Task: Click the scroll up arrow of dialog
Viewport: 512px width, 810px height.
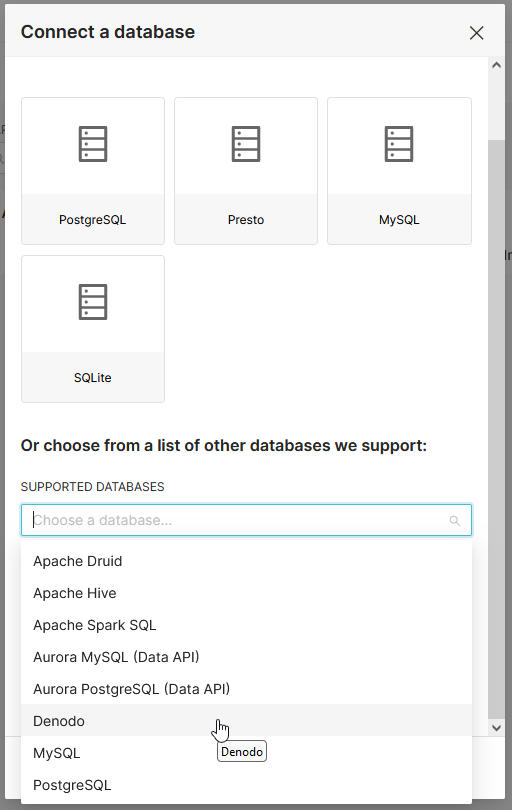Action: pyautogui.click(x=497, y=65)
